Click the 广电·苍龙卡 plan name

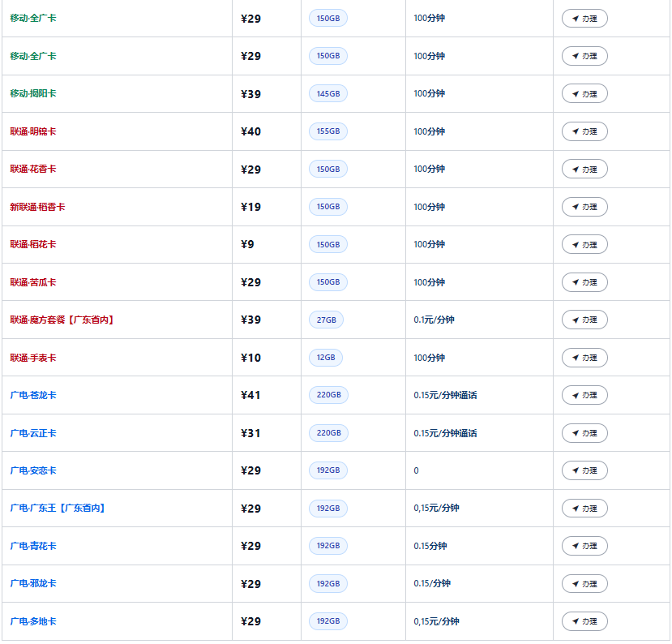pyautogui.click(x=33, y=395)
